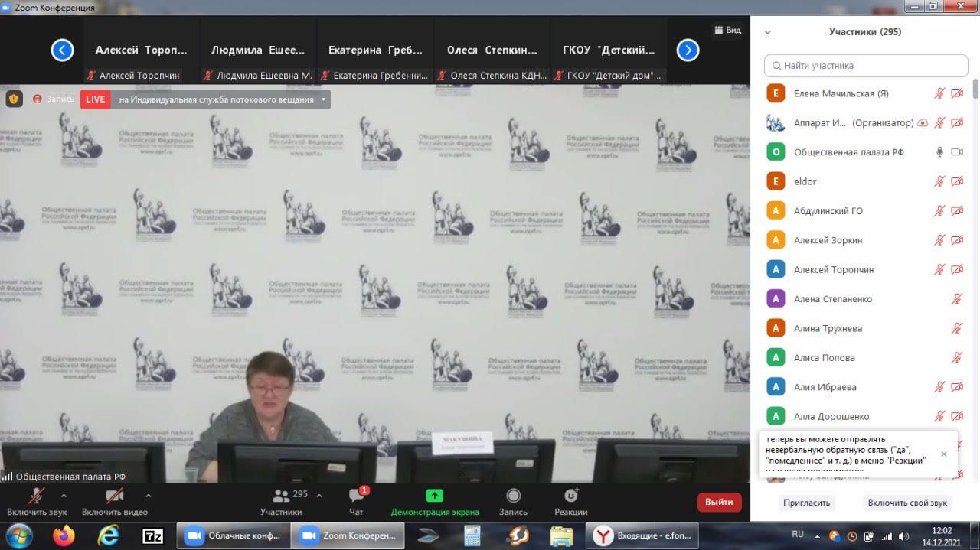Select Людмила Ешеевна video thumbnail
This screenshot has width=980, height=550.
[259, 50]
